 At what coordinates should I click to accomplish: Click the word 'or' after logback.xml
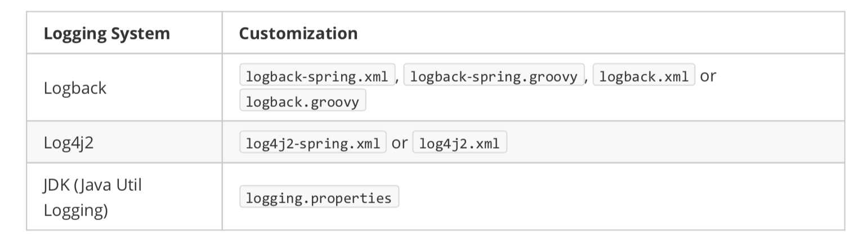click(x=708, y=76)
